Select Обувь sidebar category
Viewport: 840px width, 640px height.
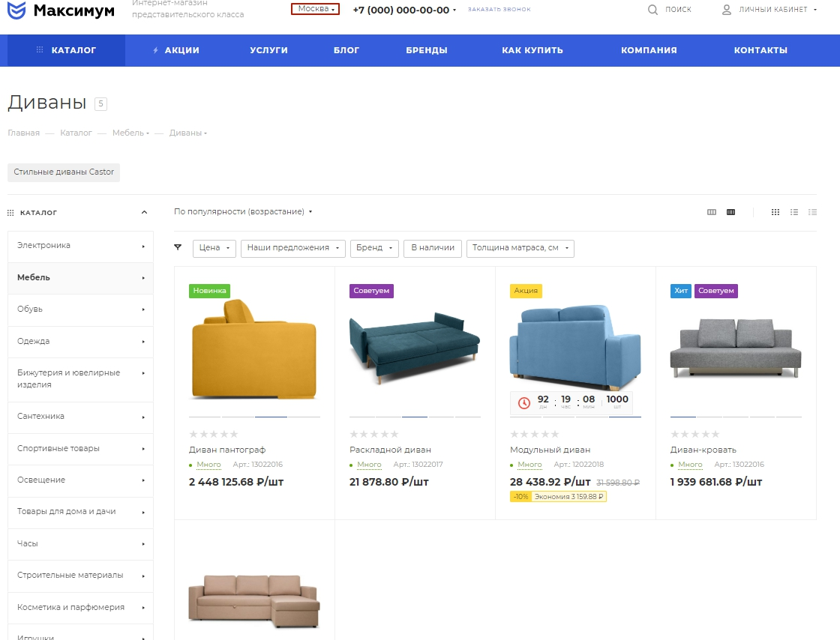tap(80, 310)
